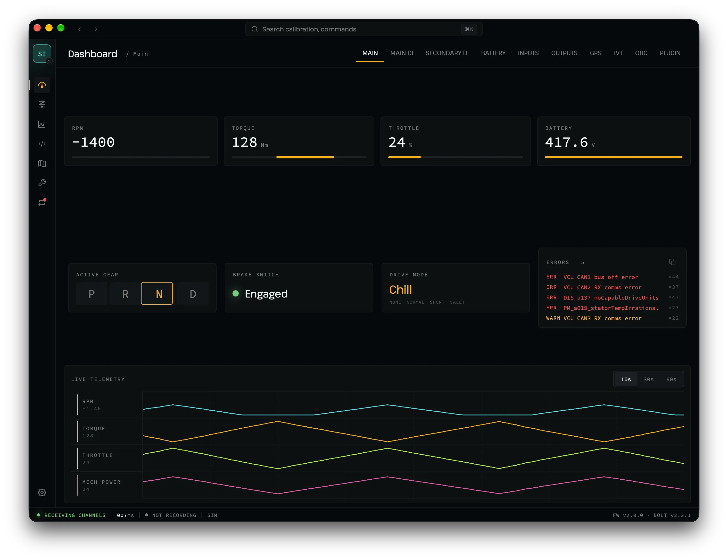Click the throttle progress bar

pos(456,157)
